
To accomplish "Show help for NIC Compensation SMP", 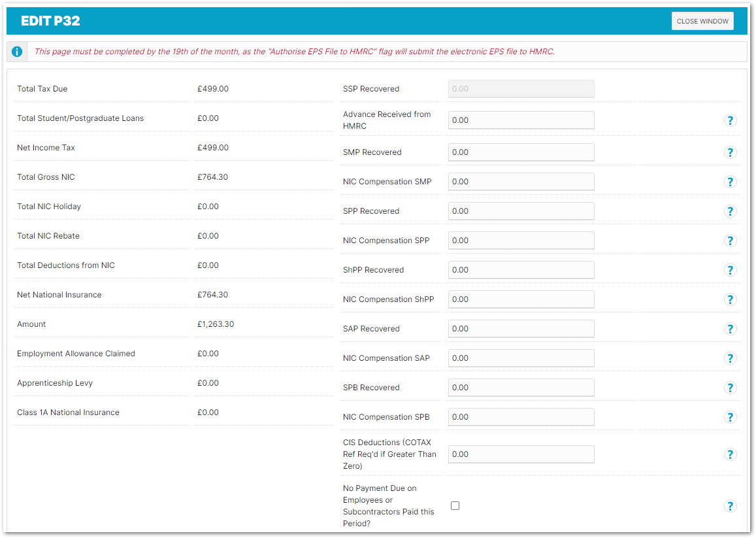I will click(730, 182).
